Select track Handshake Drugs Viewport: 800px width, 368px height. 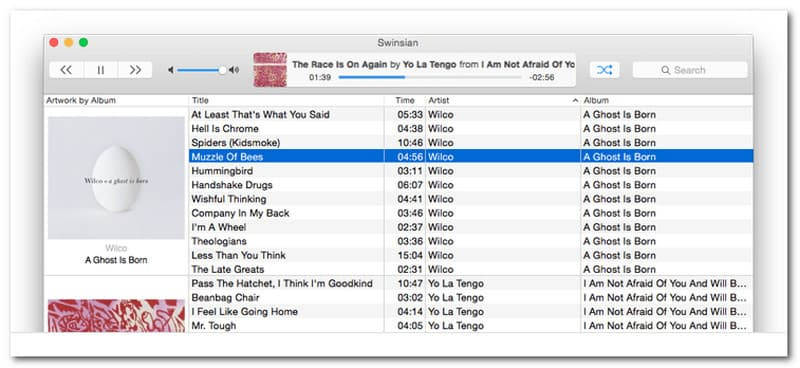[x=470, y=185]
